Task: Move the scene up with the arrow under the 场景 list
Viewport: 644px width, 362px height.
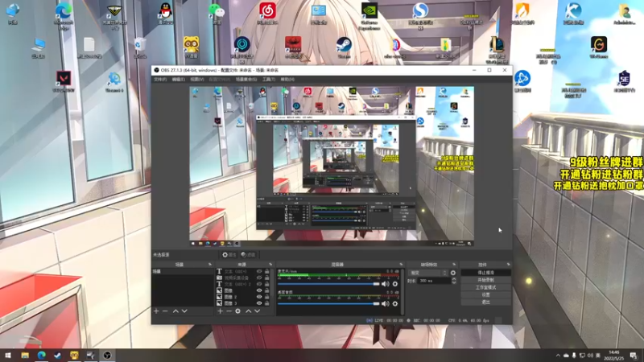Action: tap(175, 311)
